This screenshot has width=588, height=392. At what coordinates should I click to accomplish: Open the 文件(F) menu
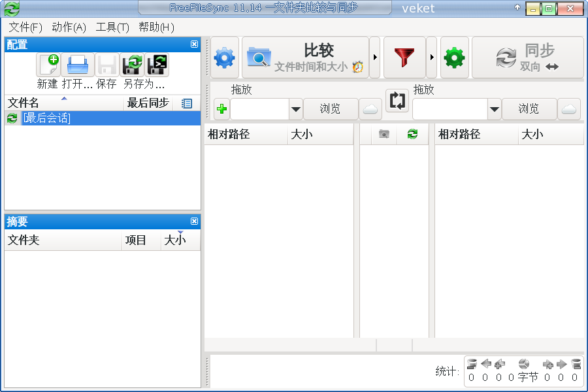pos(25,27)
